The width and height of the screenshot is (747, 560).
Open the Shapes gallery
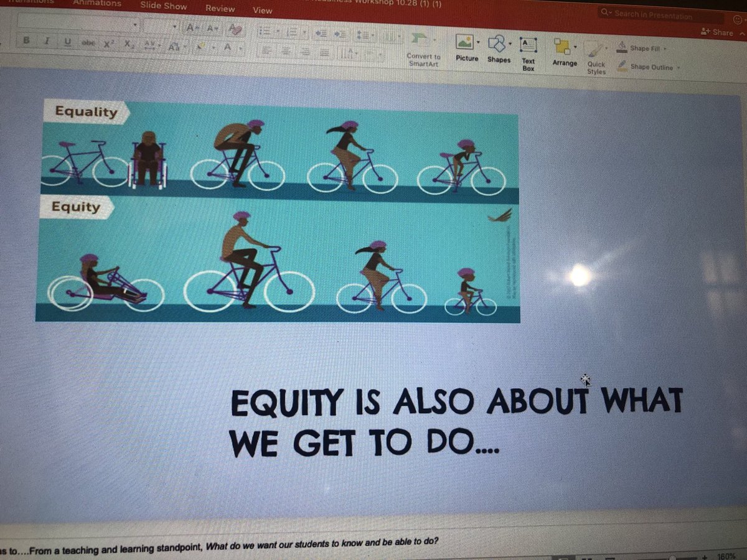[x=498, y=49]
